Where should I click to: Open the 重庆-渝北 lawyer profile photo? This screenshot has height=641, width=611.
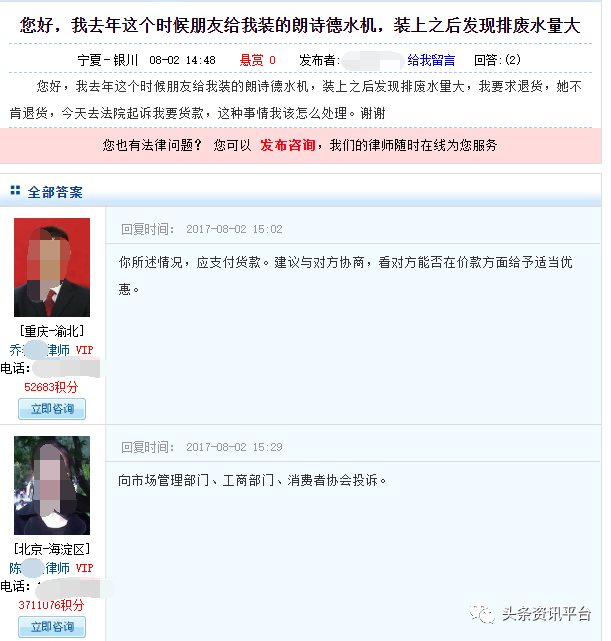(52, 267)
